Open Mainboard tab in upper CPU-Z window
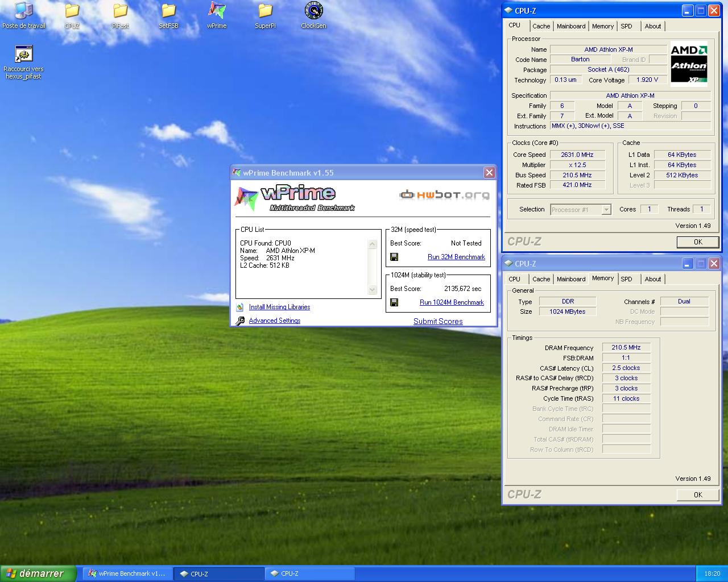Viewport: 728px width, 582px height. [x=571, y=26]
